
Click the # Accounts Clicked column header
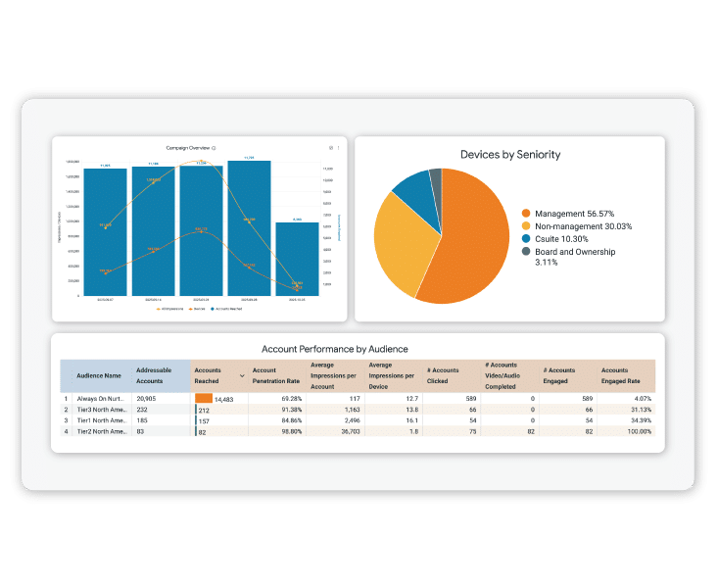(453, 376)
